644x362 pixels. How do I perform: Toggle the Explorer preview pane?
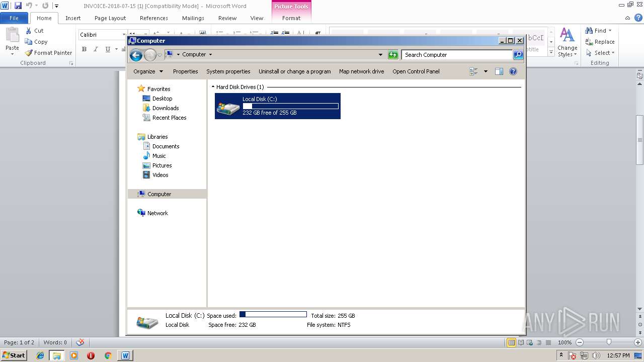pyautogui.click(x=499, y=71)
